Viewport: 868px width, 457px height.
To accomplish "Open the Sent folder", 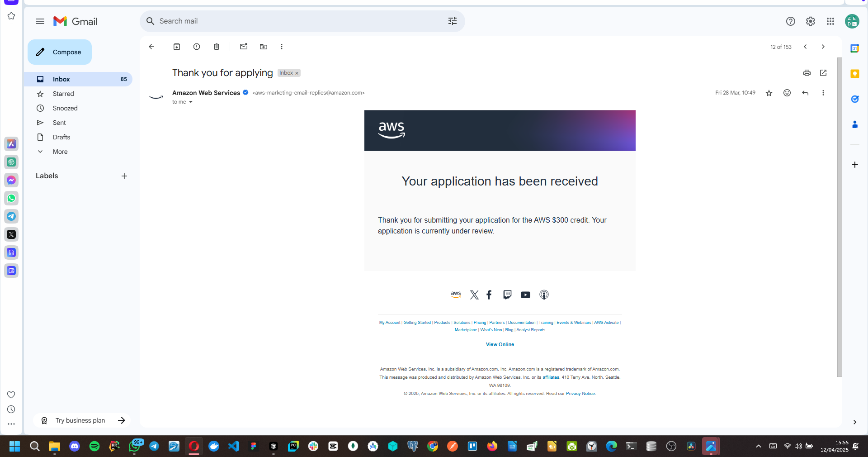I will 59,123.
